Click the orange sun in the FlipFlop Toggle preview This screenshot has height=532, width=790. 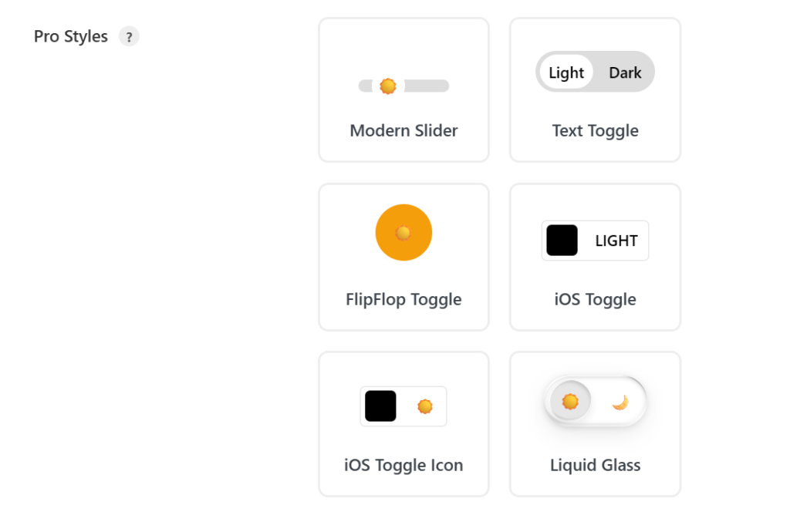[x=403, y=232]
